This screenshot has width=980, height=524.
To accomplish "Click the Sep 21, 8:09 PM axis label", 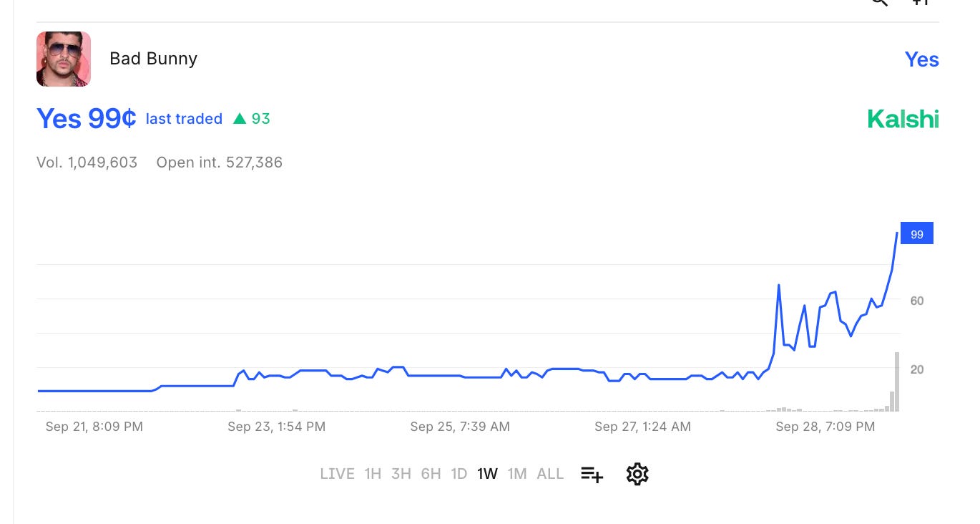I will click(94, 427).
